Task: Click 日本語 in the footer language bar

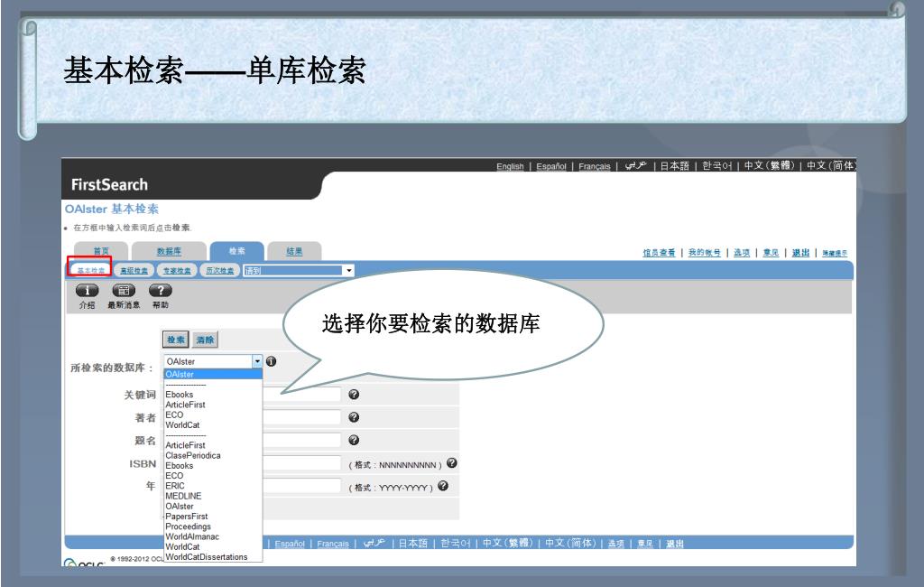Action: coord(412,544)
